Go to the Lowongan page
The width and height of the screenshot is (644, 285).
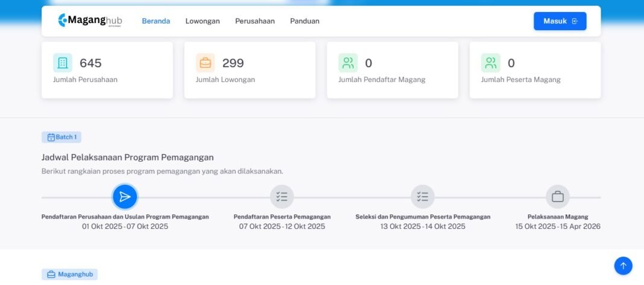point(202,21)
